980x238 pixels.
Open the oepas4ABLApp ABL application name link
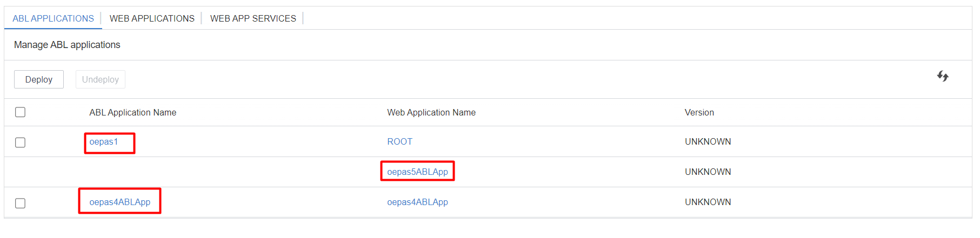(120, 202)
